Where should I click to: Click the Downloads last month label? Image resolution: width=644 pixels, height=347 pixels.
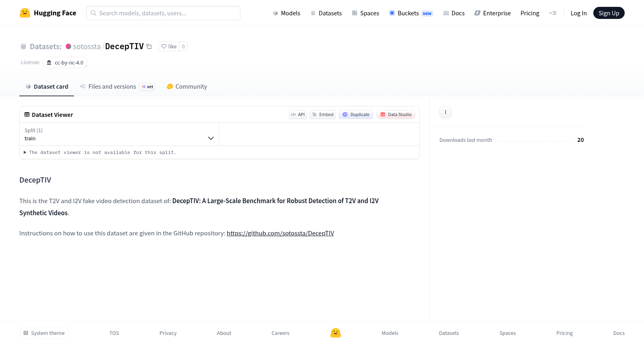(466, 140)
